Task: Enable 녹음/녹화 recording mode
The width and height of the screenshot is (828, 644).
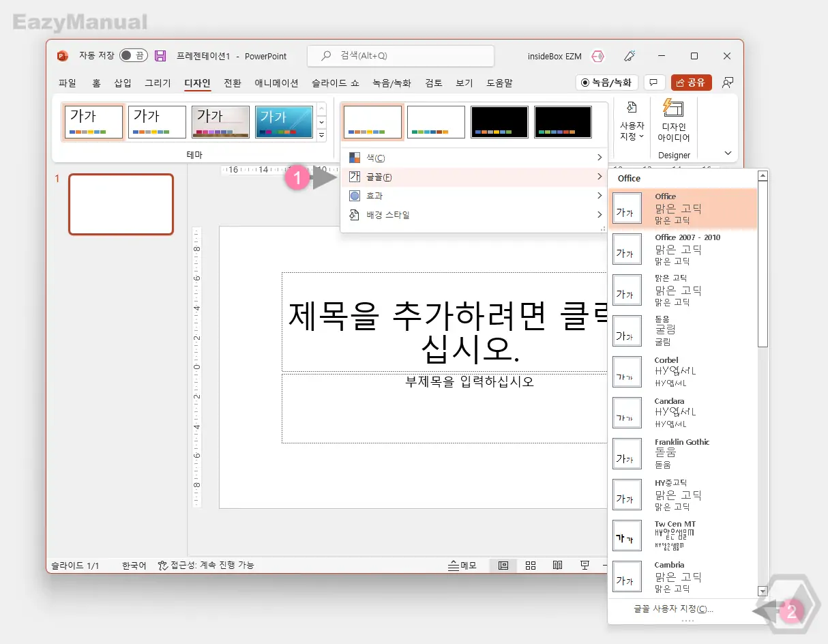Action: coord(606,82)
